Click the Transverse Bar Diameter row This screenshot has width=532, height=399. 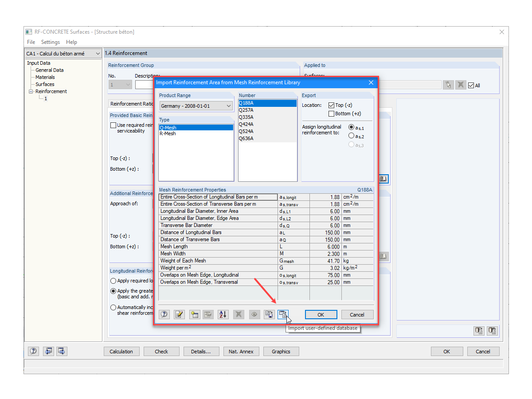pyautogui.click(x=266, y=225)
